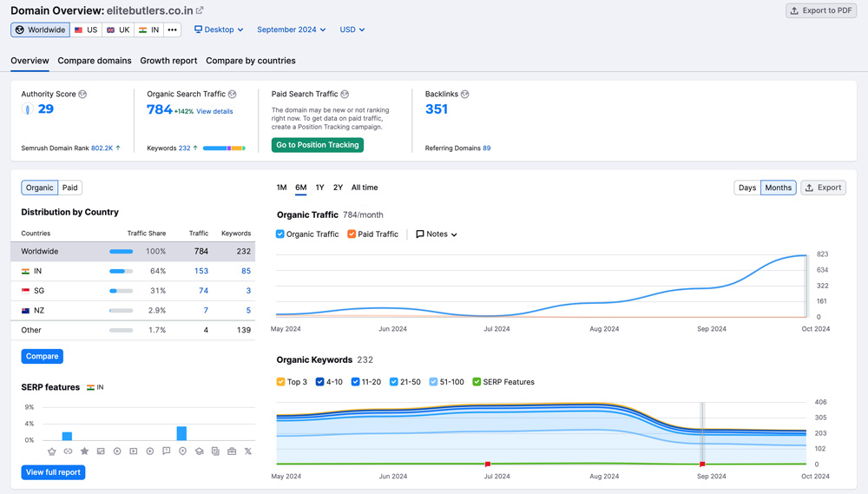Open the Compare domains tab
The height and width of the screenshot is (494, 868).
click(x=95, y=61)
